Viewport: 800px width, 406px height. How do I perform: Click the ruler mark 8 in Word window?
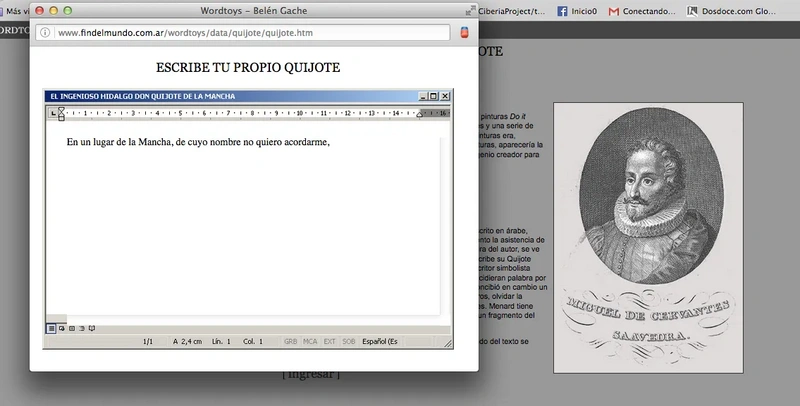pos(252,113)
